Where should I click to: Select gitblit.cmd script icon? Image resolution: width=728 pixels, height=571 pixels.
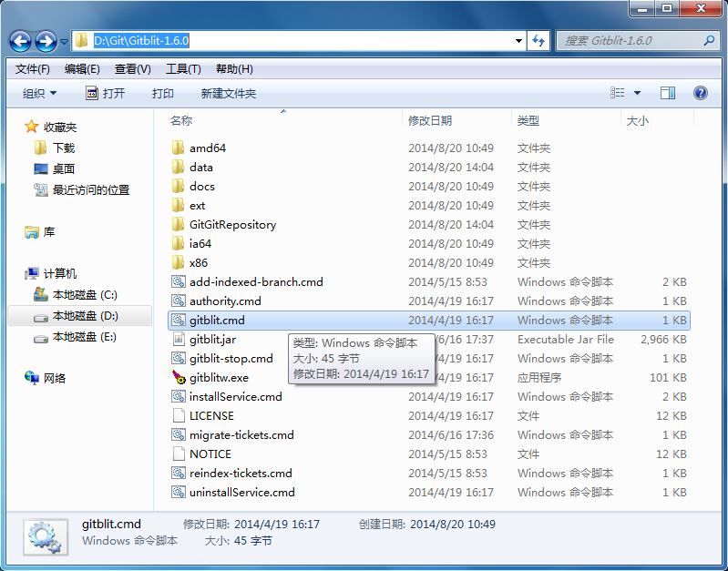179,320
